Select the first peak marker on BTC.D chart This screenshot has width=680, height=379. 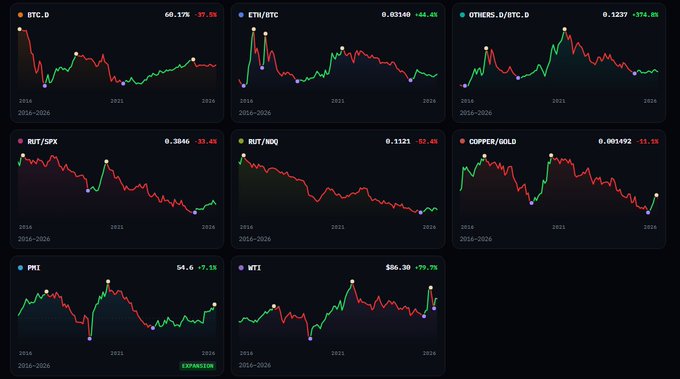[x=20, y=29]
